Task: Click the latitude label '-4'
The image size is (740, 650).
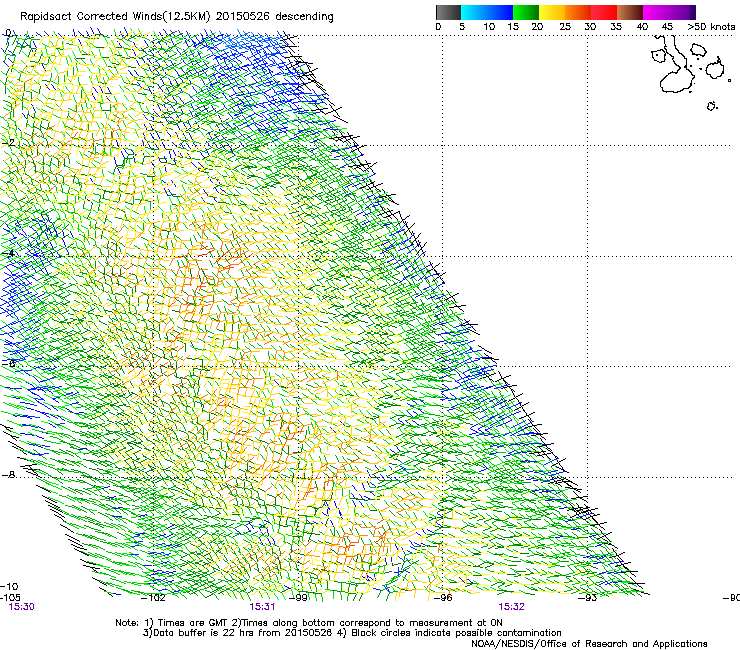Action: 8,253
